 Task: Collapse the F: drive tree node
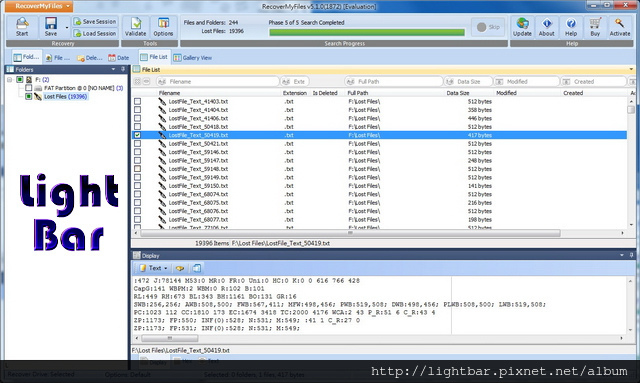9,80
